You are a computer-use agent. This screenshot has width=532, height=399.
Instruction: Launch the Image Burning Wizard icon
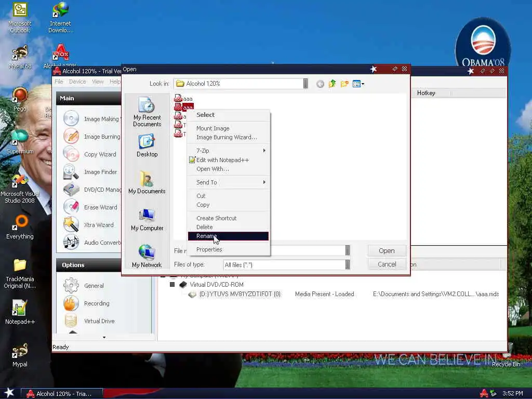[71, 137]
